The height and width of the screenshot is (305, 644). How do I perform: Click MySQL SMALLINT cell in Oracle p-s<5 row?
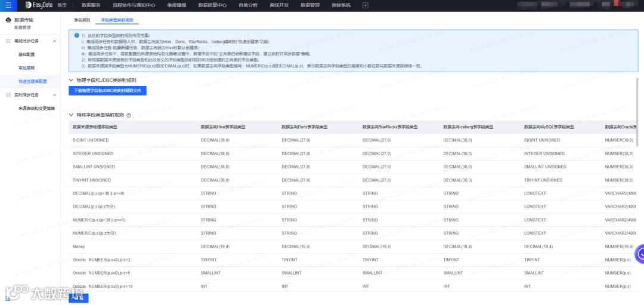click(x=534, y=273)
